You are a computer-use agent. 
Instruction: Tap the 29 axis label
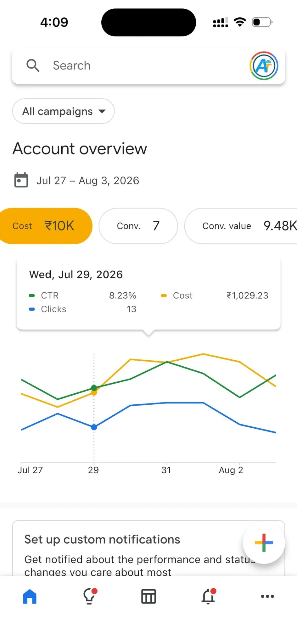(93, 470)
